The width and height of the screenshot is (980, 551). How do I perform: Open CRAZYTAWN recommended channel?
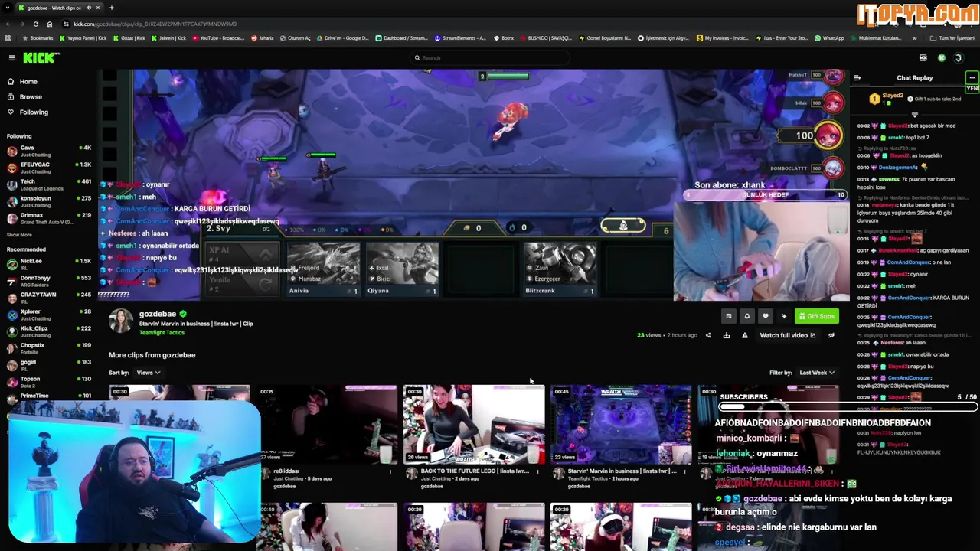pos(47,298)
